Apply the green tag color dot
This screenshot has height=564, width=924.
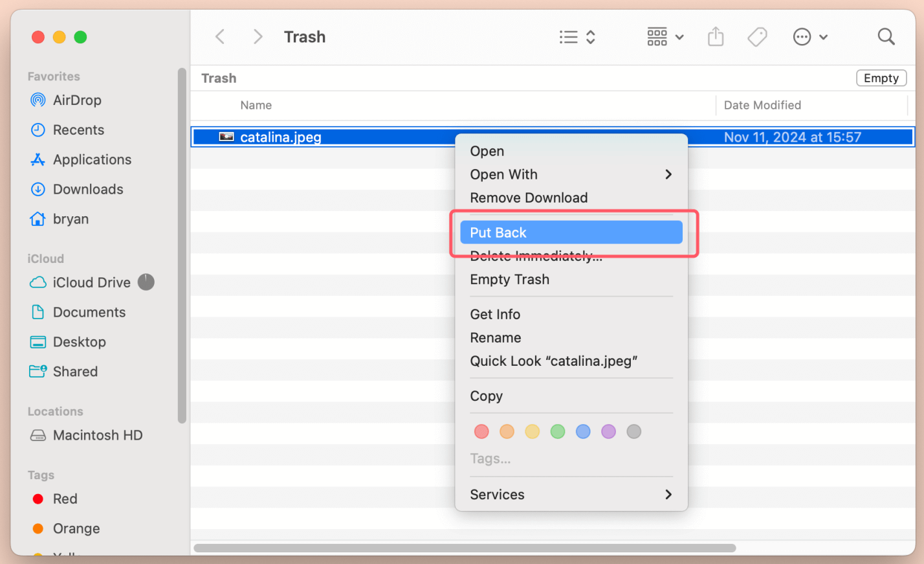tap(558, 432)
